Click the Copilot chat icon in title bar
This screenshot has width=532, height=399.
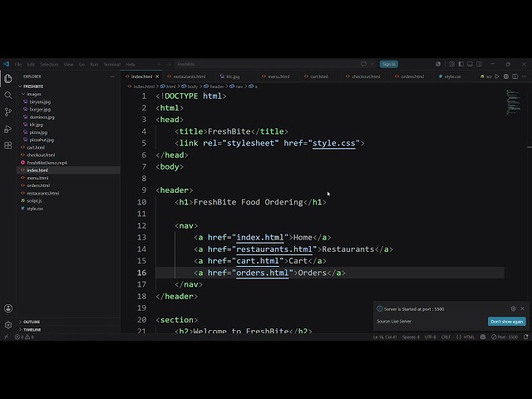pos(364,64)
